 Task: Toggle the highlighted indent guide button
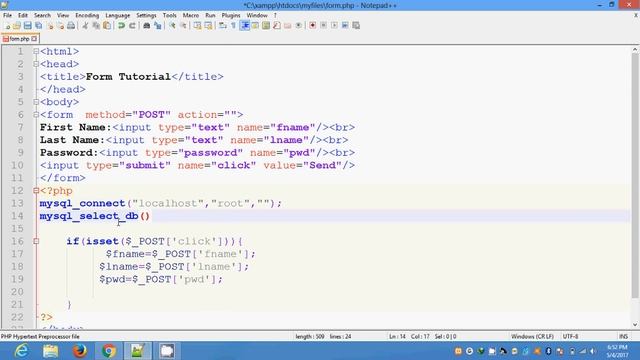(244, 26)
